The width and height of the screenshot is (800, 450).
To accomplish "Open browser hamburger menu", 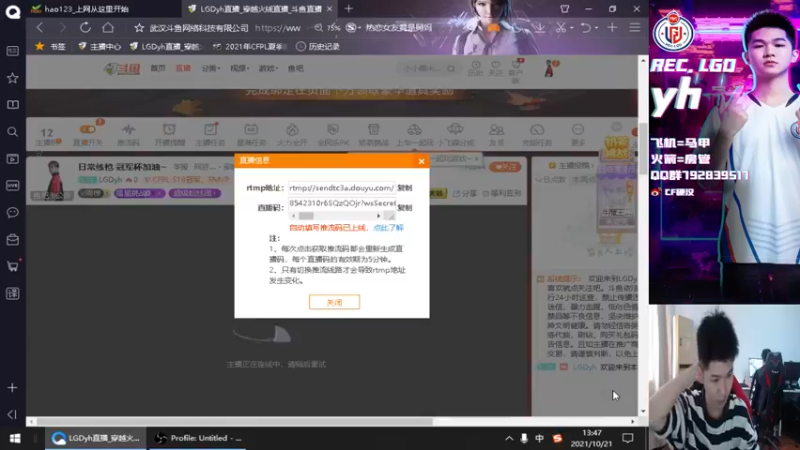I will pyautogui.click(x=635, y=28).
